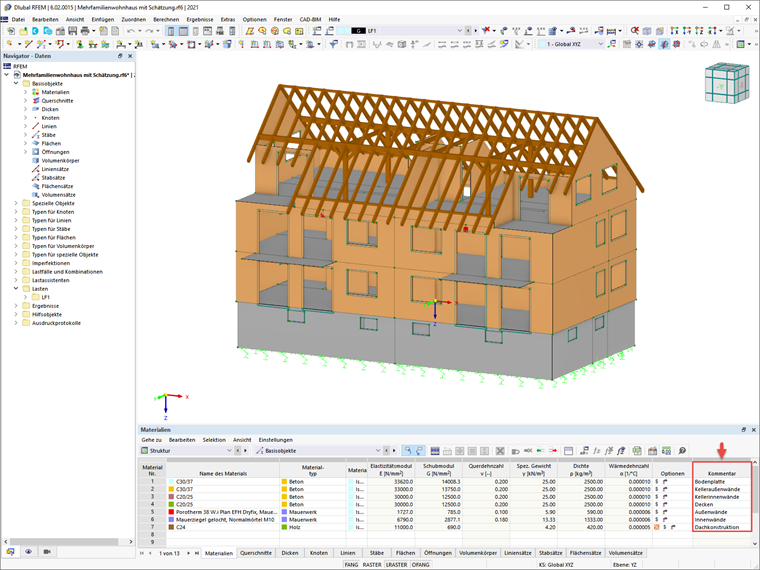Toggle the tables panel layout icon
The width and height of the screenshot is (760, 570).
coord(183,31)
